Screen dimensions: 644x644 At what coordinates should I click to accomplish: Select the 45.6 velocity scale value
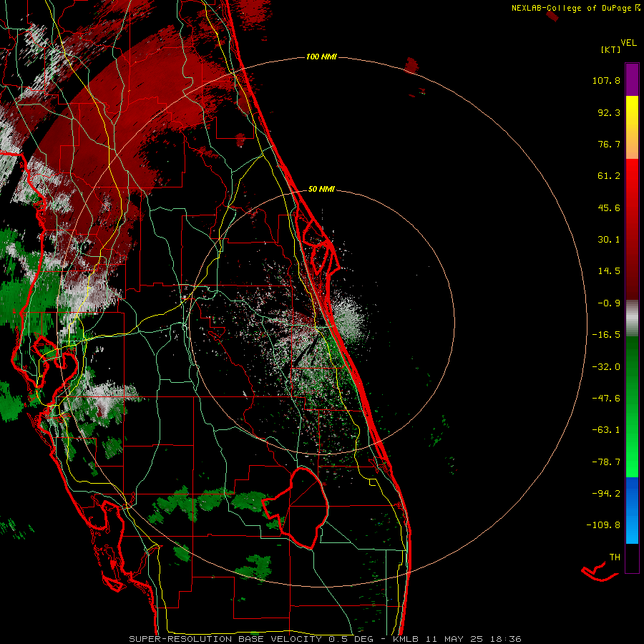[609, 208]
